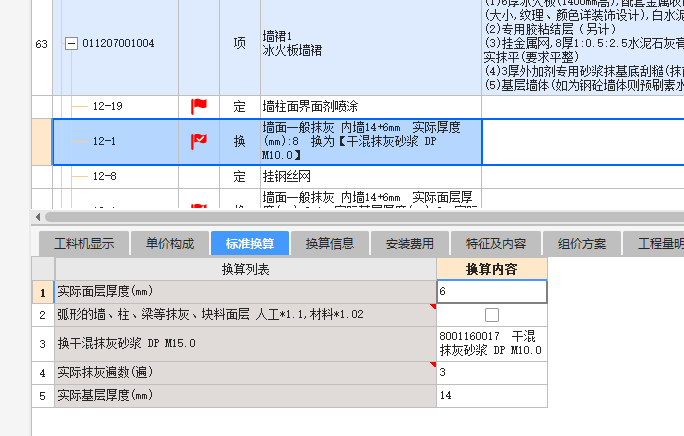The image size is (684, 436).
Task: Go to the 组价方案 tab
Action: (582, 244)
